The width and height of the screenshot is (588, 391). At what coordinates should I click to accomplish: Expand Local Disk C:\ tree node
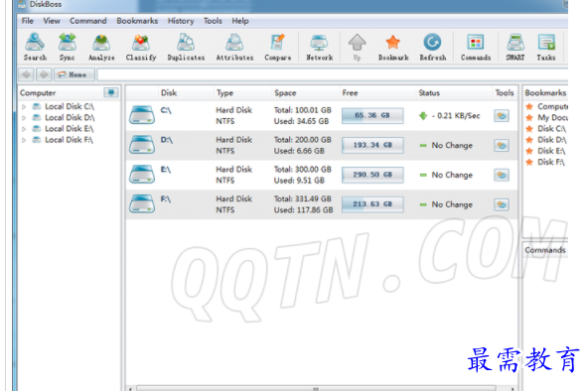point(24,107)
